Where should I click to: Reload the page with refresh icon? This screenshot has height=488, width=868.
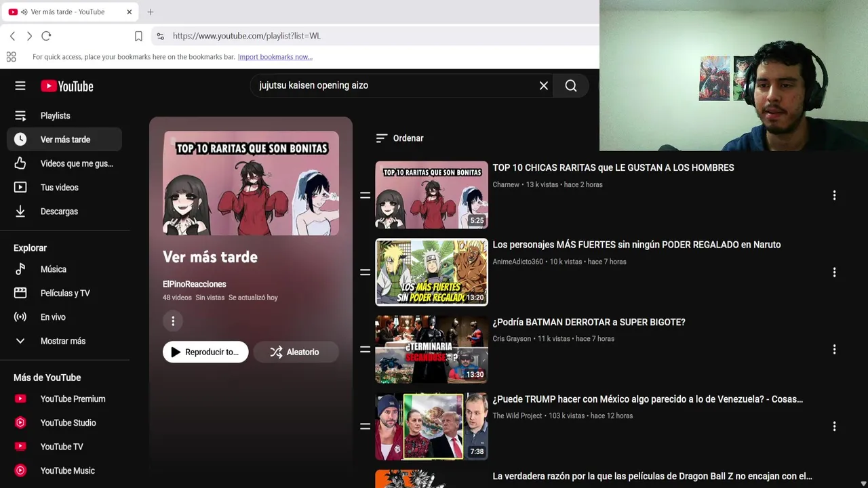pos(46,36)
